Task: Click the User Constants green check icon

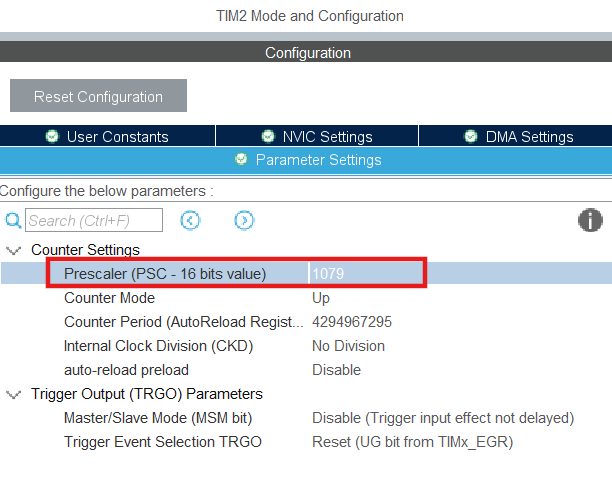Action: click(52, 137)
